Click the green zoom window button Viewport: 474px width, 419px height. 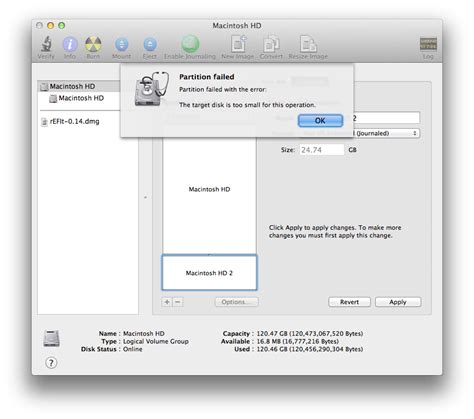coord(62,25)
